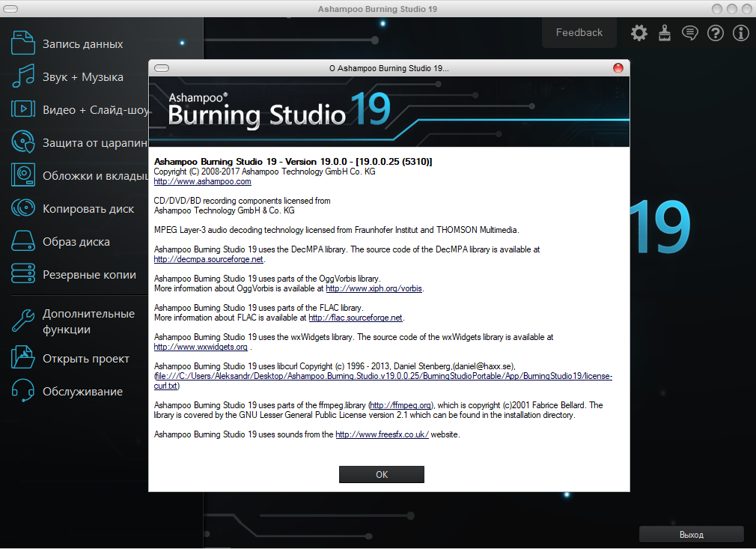
Task: Click the Образ диска drive icon
Action: point(22,240)
